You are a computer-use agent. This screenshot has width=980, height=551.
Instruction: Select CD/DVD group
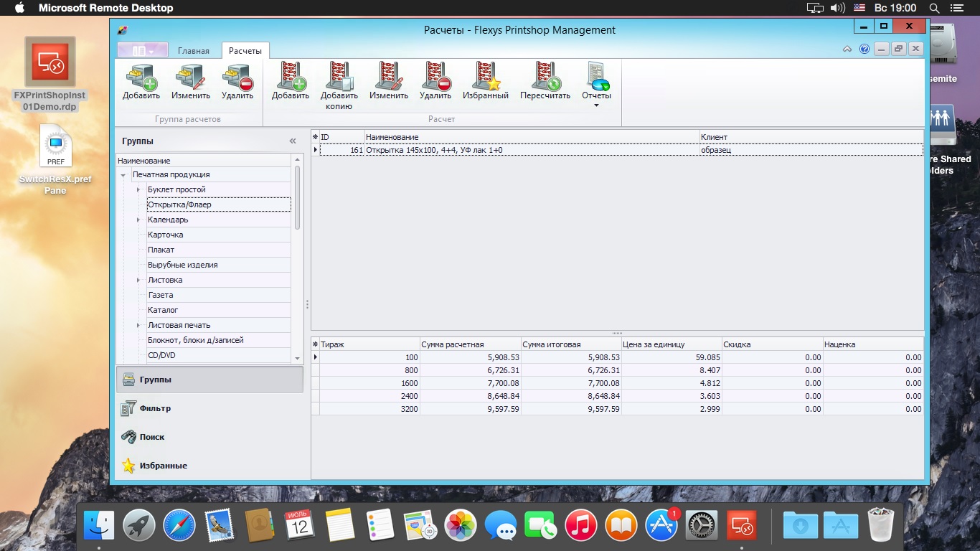pos(219,355)
